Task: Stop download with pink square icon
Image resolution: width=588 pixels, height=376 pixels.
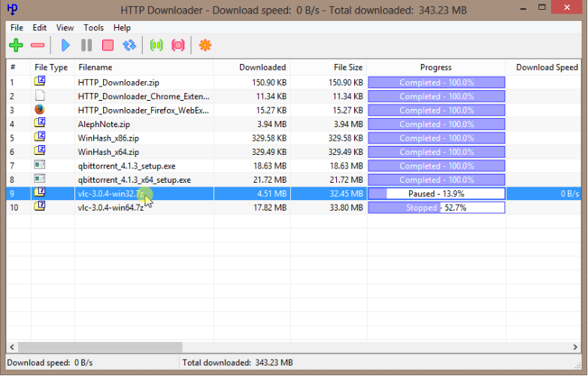Action: click(x=108, y=45)
